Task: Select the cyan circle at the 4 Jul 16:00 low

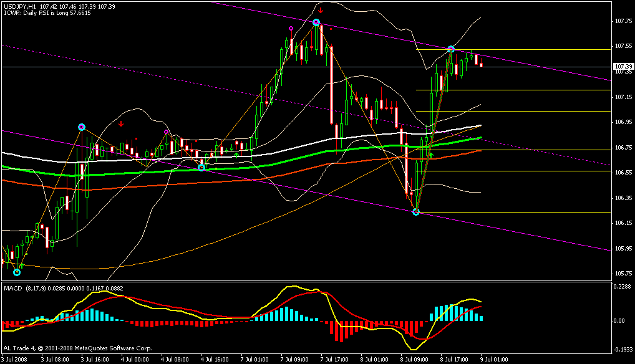Action: [x=201, y=168]
